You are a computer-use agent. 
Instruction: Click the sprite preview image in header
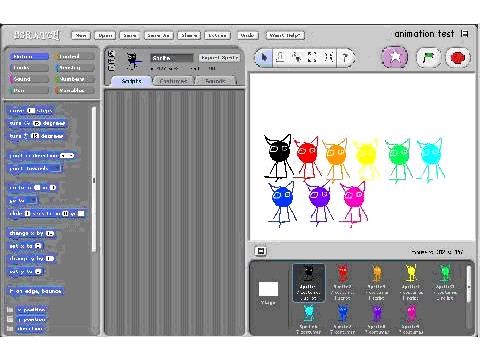click(133, 60)
